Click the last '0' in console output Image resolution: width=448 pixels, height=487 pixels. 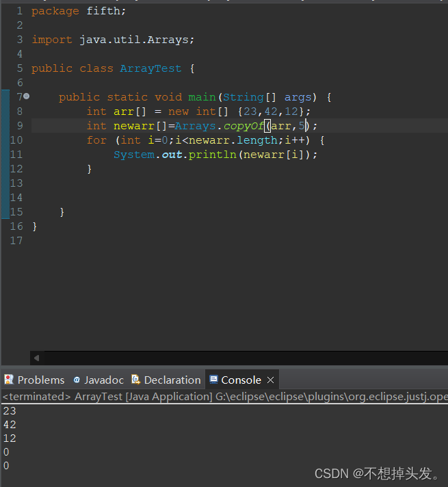6,466
